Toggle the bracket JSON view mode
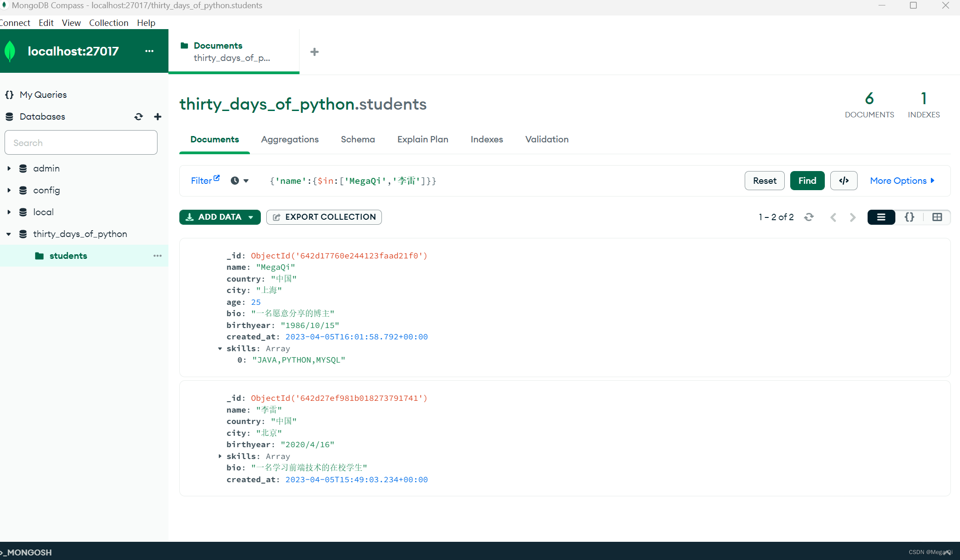 click(909, 217)
